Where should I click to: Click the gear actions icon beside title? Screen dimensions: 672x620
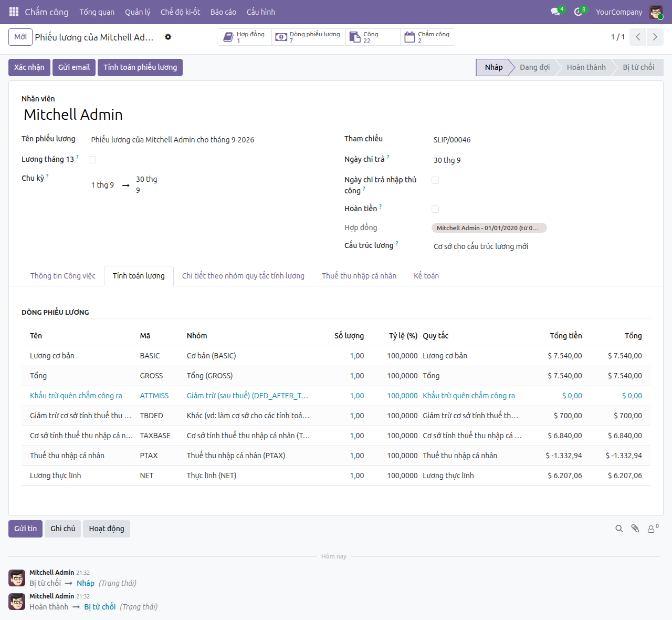[168, 37]
